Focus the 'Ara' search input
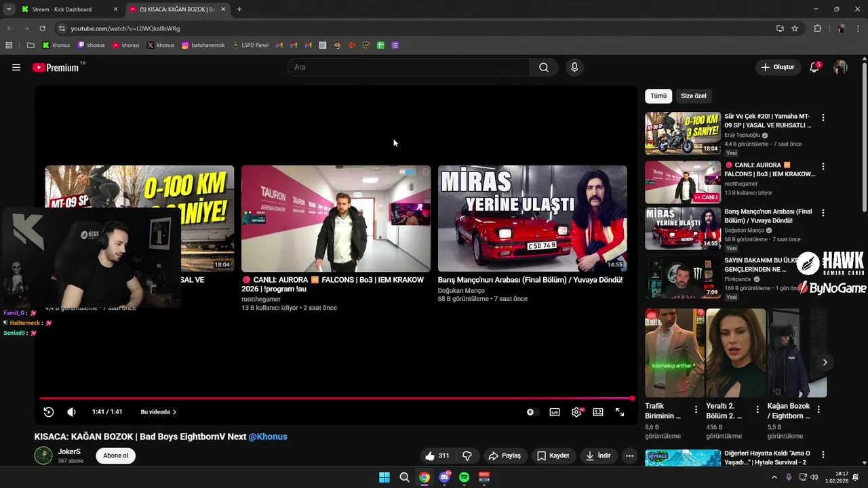Viewport: 868px width, 488px height. pos(408,67)
